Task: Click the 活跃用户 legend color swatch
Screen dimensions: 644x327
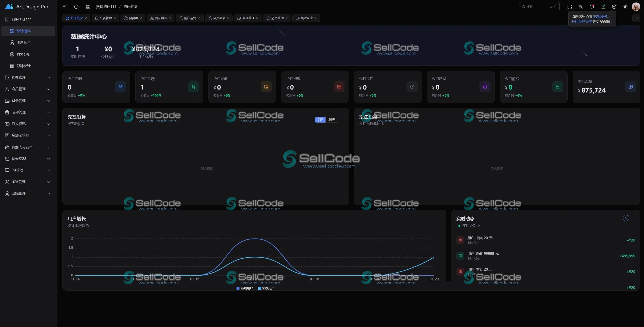Action: coord(259,288)
